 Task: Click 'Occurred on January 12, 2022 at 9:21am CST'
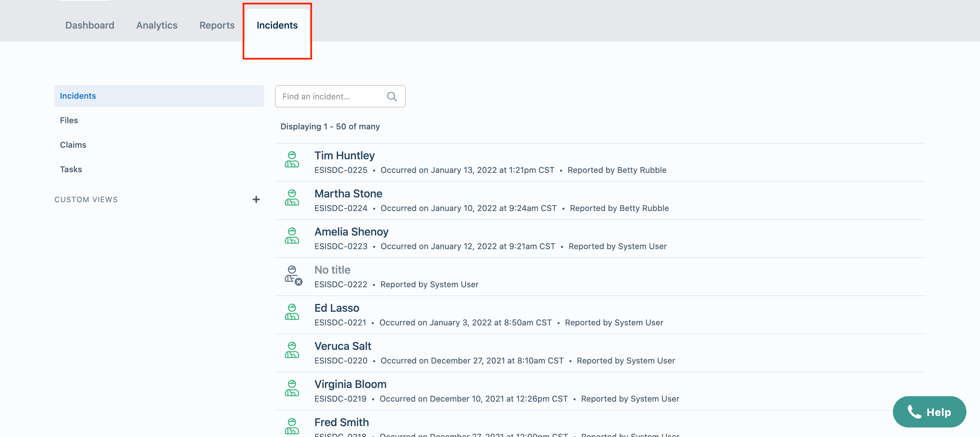[468, 246]
